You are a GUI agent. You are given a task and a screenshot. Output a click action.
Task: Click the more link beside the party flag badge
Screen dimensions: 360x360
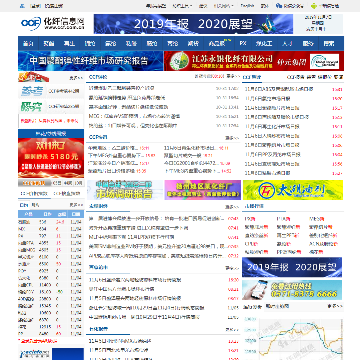(76, 78)
